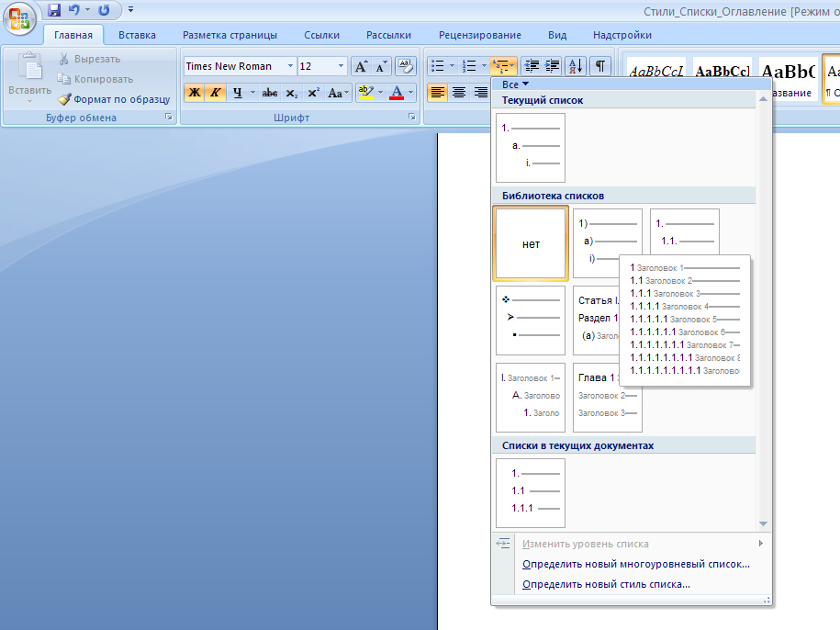Screen dimensions: 840x630
Task: Toggle show paragraph marks (¶)
Action: (x=600, y=66)
